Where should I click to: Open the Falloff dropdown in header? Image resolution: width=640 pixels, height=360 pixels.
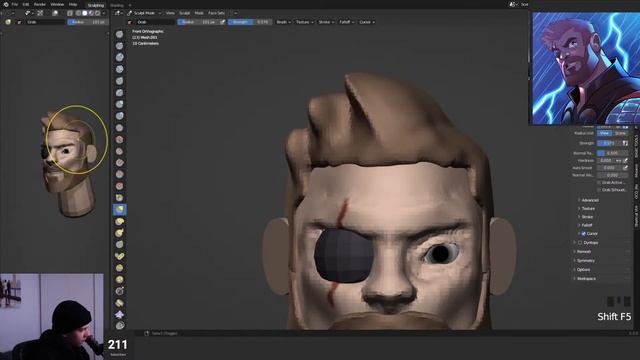tap(347, 22)
